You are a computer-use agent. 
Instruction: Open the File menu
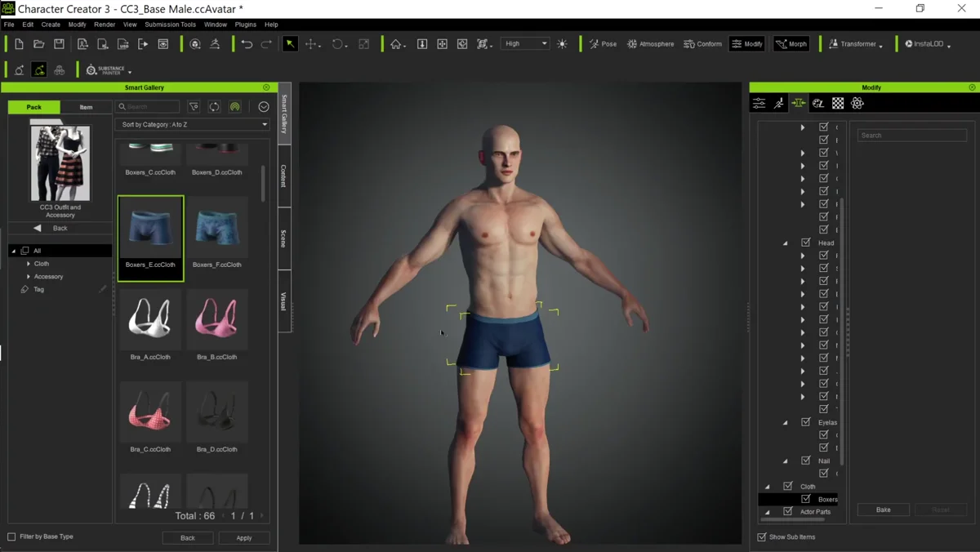tap(9, 24)
